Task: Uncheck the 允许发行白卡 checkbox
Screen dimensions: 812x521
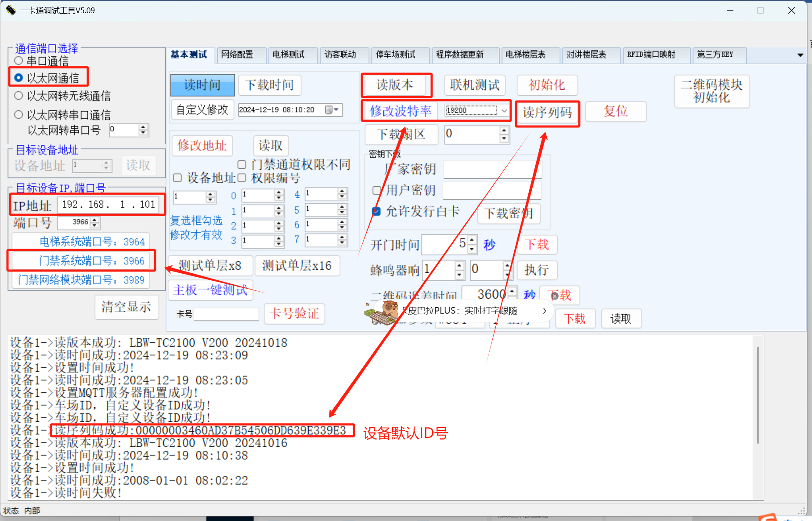Action: coord(376,211)
